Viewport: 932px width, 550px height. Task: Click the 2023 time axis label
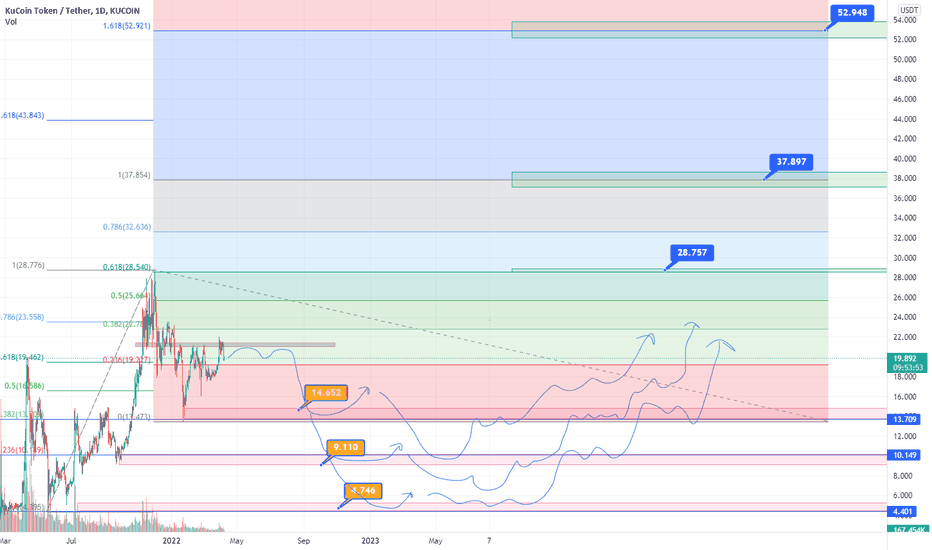pos(370,541)
